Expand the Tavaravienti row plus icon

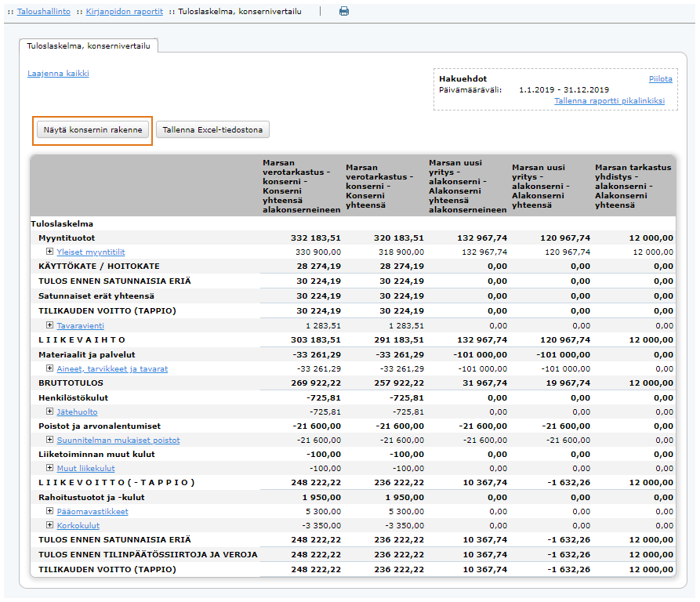coord(50,325)
